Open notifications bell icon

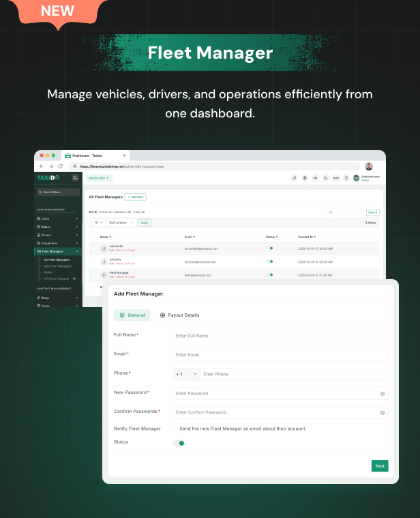point(346,178)
